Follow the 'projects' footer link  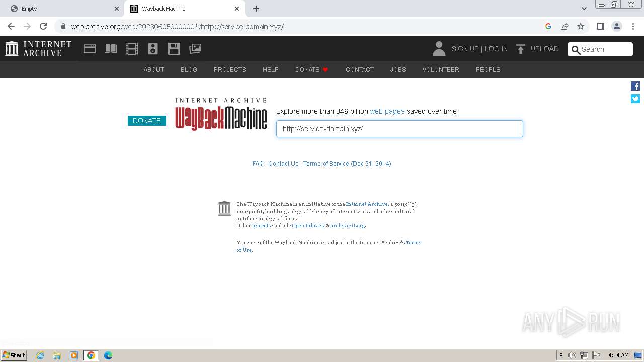pos(261,226)
